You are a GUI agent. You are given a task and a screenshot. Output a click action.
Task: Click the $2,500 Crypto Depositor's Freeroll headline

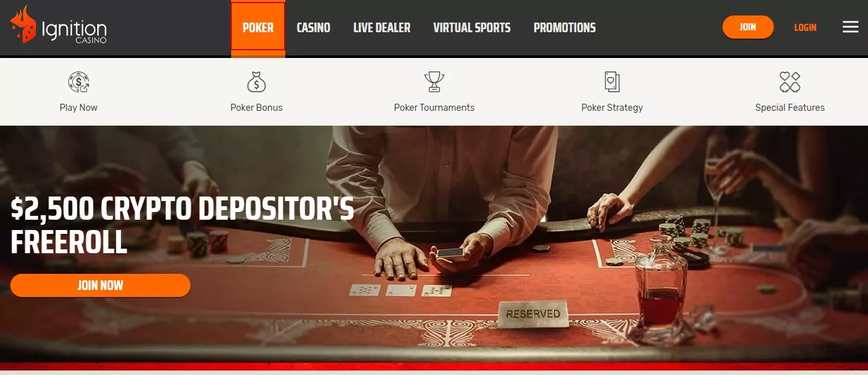click(x=182, y=225)
